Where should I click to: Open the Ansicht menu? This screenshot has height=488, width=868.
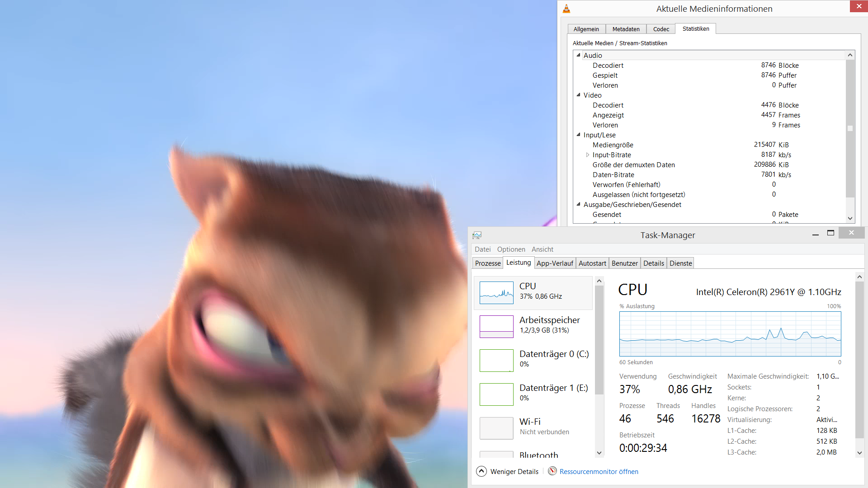click(x=542, y=249)
